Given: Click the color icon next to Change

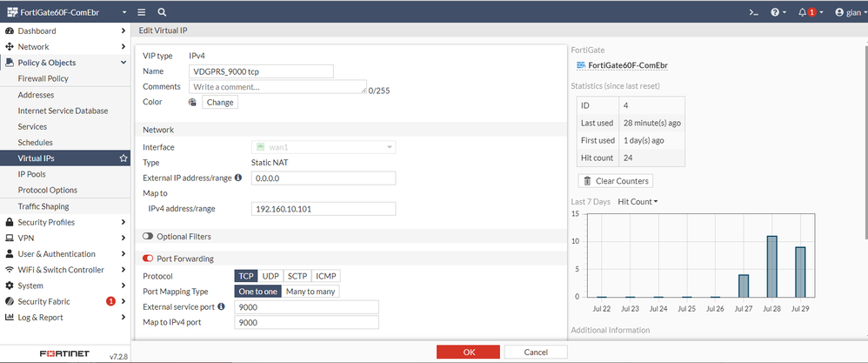Looking at the screenshot, I should [x=192, y=102].
